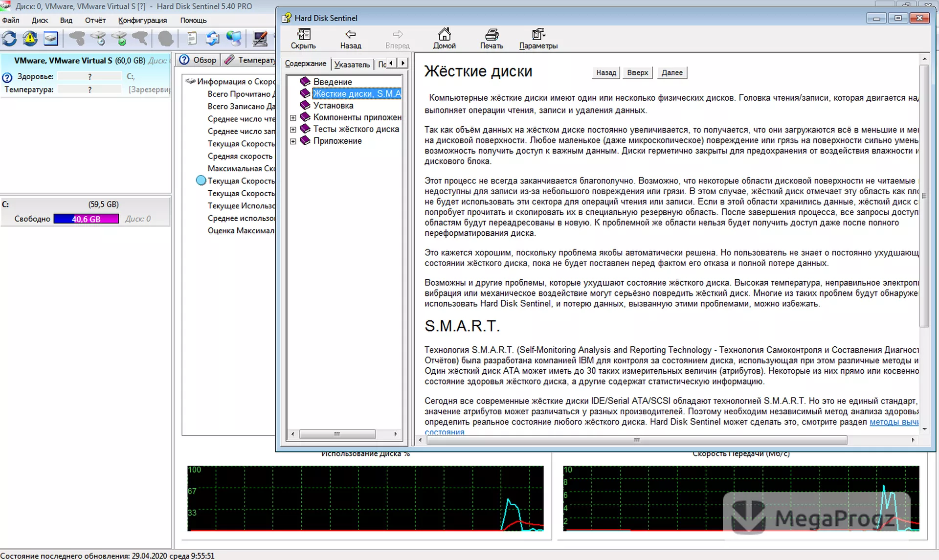Click the help page horizontal scrollbar thumb

(x=636, y=440)
